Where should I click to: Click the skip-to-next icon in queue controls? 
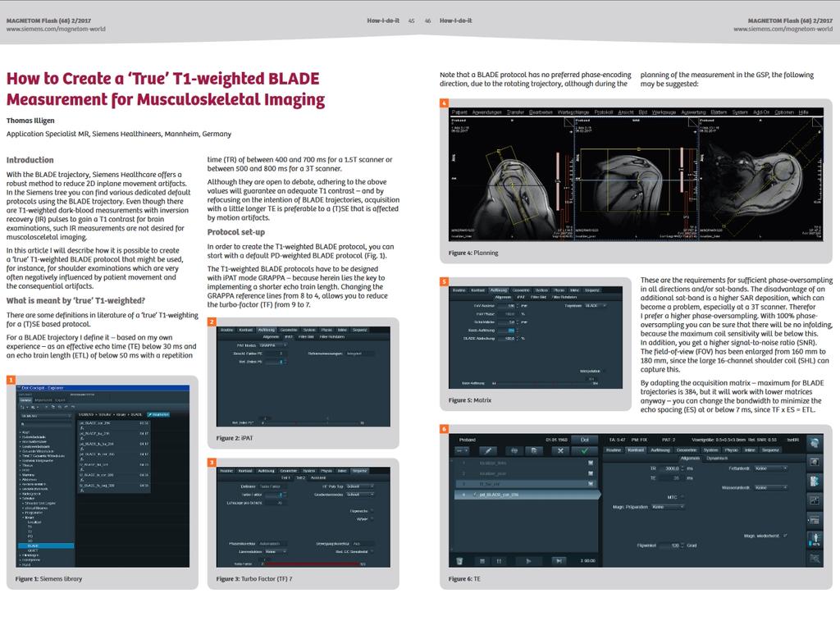(x=558, y=560)
